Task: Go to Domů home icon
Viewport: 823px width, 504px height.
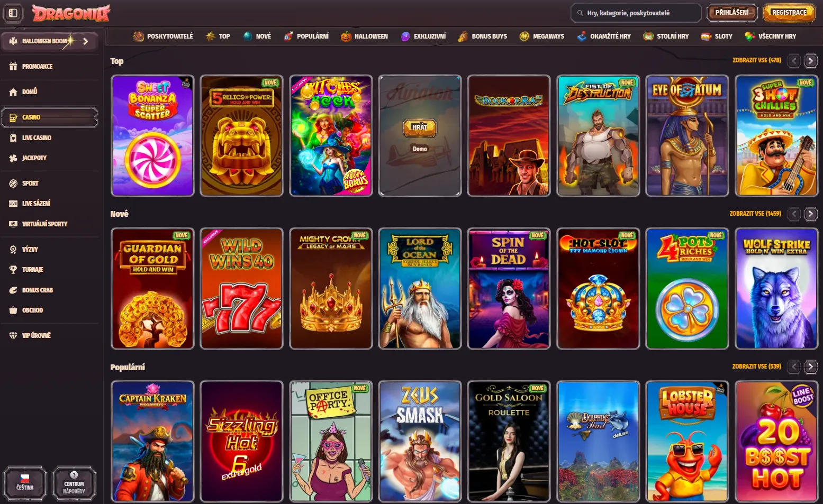Action: click(13, 92)
